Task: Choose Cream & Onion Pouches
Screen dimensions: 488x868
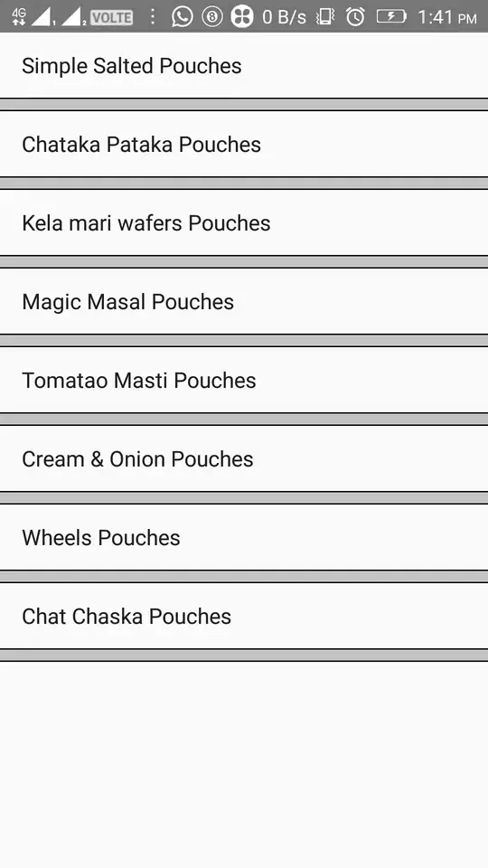Action: coord(244,458)
